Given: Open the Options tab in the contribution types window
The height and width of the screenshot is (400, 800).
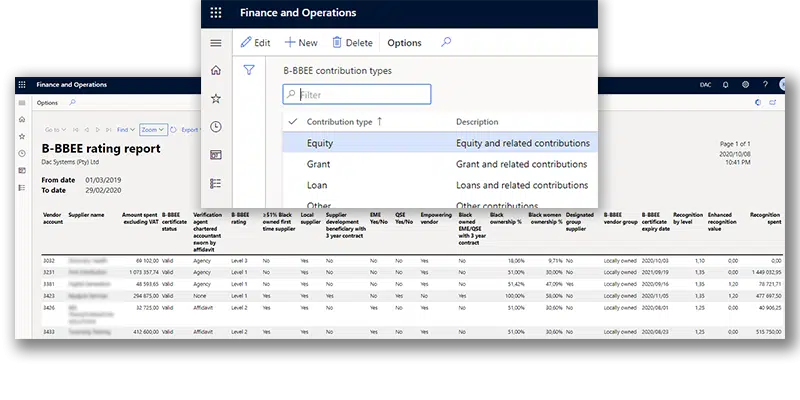Looking at the screenshot, I should 404,43.
